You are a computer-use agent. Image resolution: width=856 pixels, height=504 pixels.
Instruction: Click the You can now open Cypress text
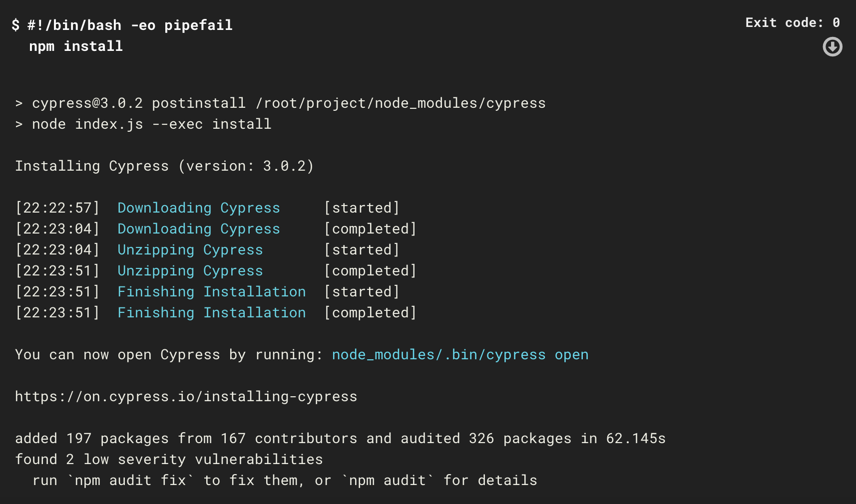coord(117,354)
